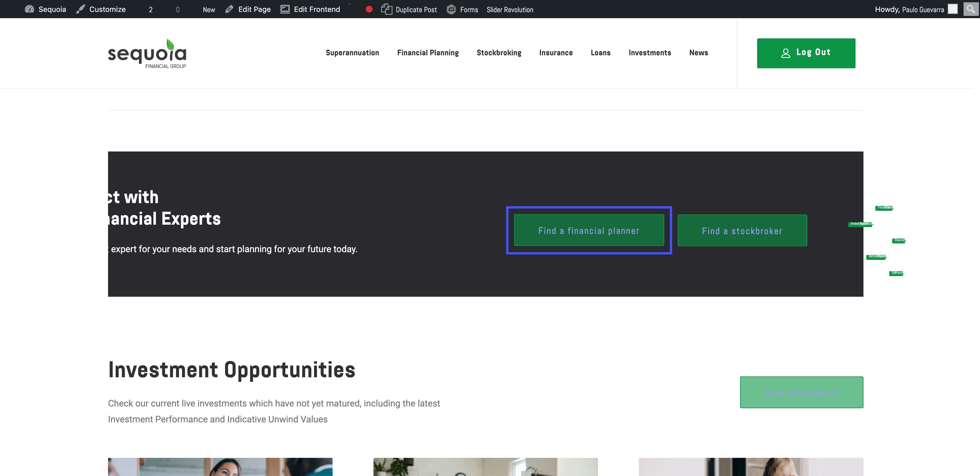Jump to the Insurance side navigation bullet
This screenshot has width=980, height=476.
point(899,241)
